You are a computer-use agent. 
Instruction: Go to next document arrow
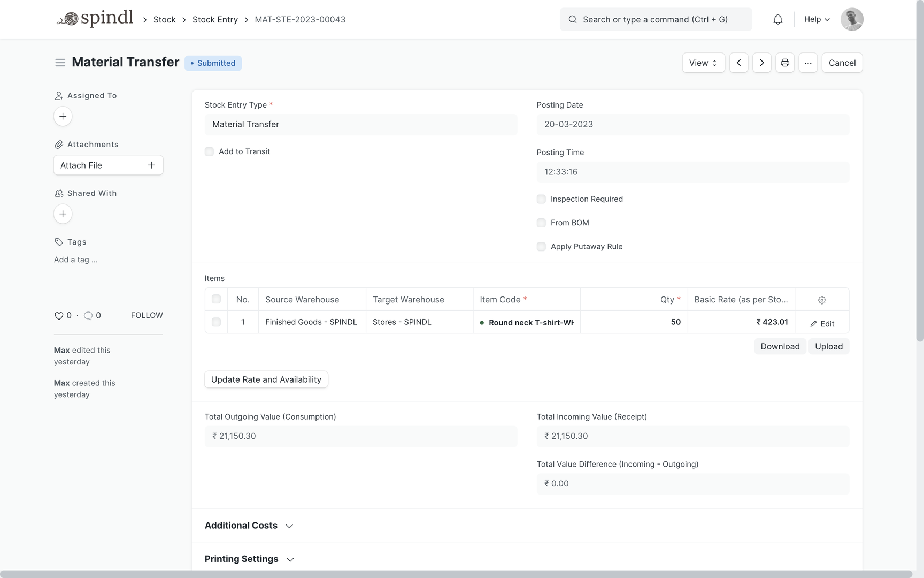(761, 63)
